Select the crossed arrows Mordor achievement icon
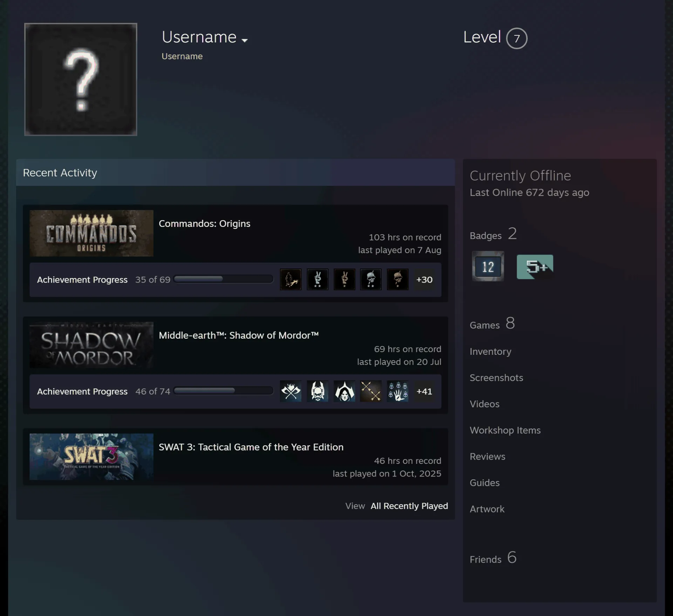The image size is (673, 616). pyautogui.click(x=371, y=391)
